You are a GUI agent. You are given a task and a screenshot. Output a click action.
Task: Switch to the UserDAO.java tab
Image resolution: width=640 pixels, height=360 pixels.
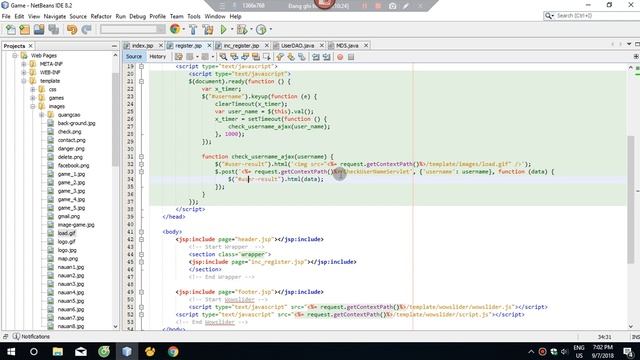click(x=298, y=45)
